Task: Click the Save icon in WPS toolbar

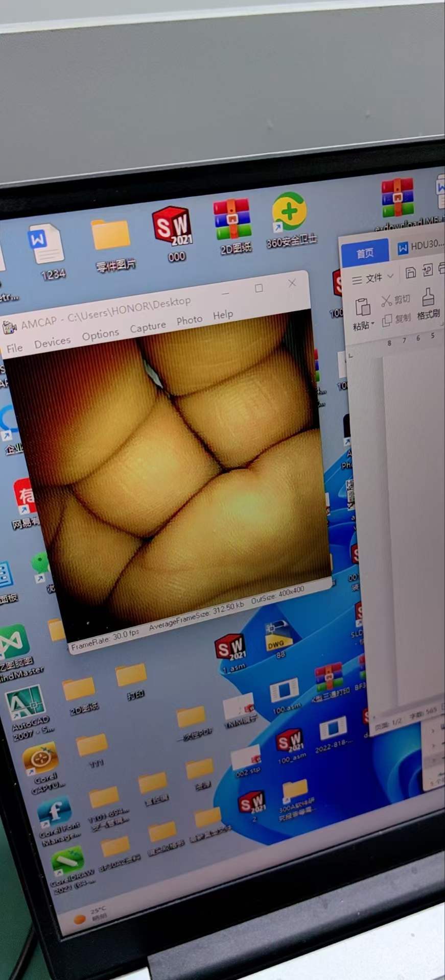Action: pyautogui.click(x=410, y=273)
